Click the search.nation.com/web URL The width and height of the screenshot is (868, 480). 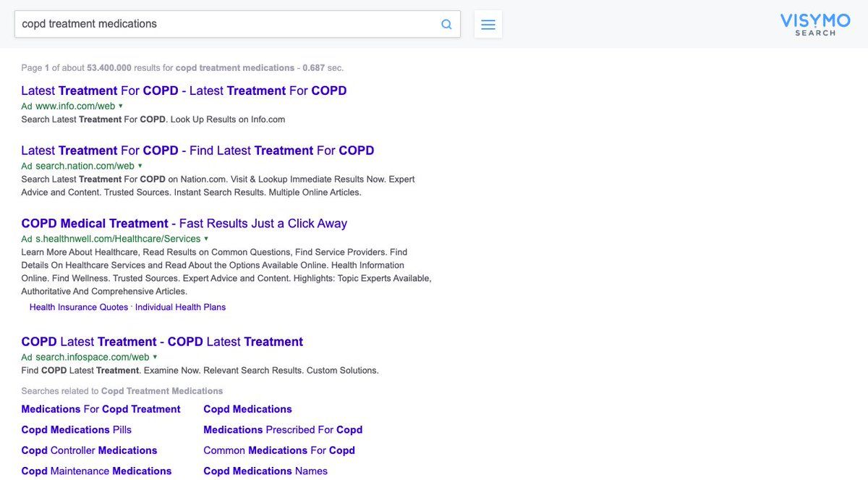pyautogui.click(x=85, y=166)
